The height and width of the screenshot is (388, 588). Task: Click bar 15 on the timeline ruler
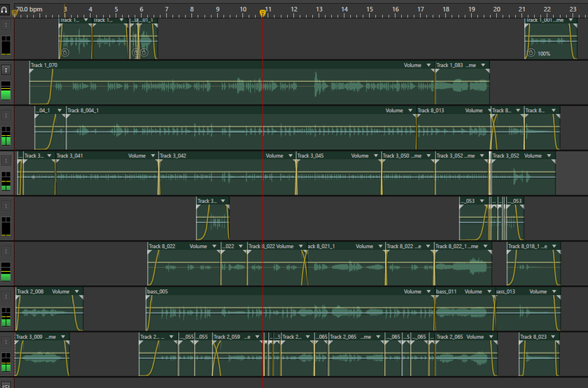(x=370, y=9)
